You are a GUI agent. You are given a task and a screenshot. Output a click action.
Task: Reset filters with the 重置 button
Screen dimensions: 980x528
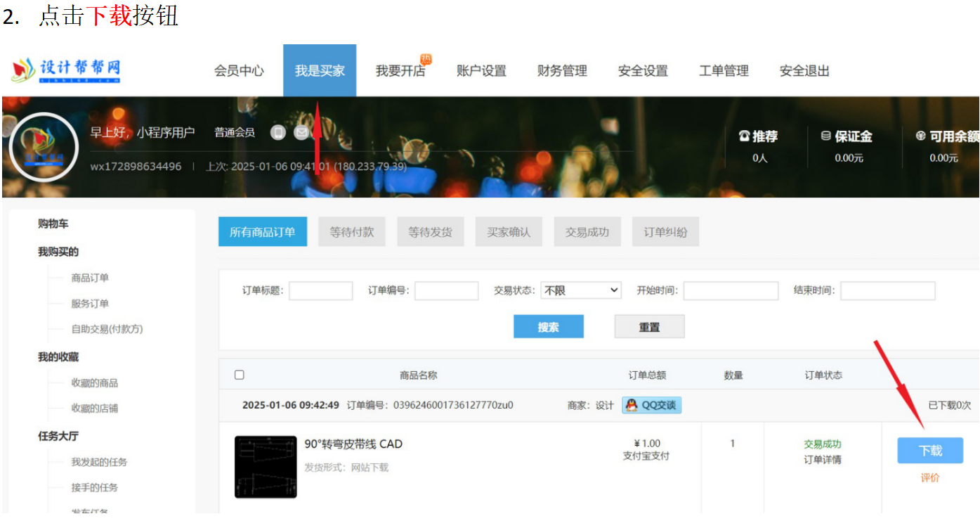pos(649,327)
